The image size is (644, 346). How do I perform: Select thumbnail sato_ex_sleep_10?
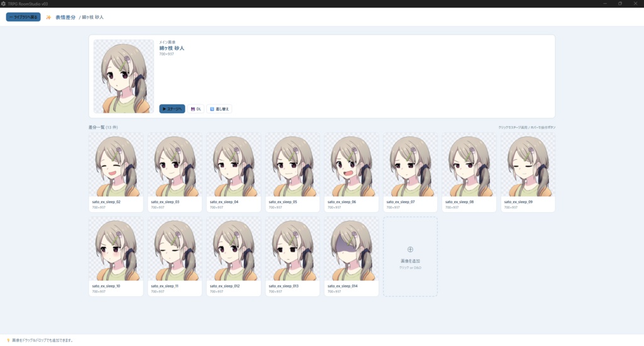[x=116, y=249]
